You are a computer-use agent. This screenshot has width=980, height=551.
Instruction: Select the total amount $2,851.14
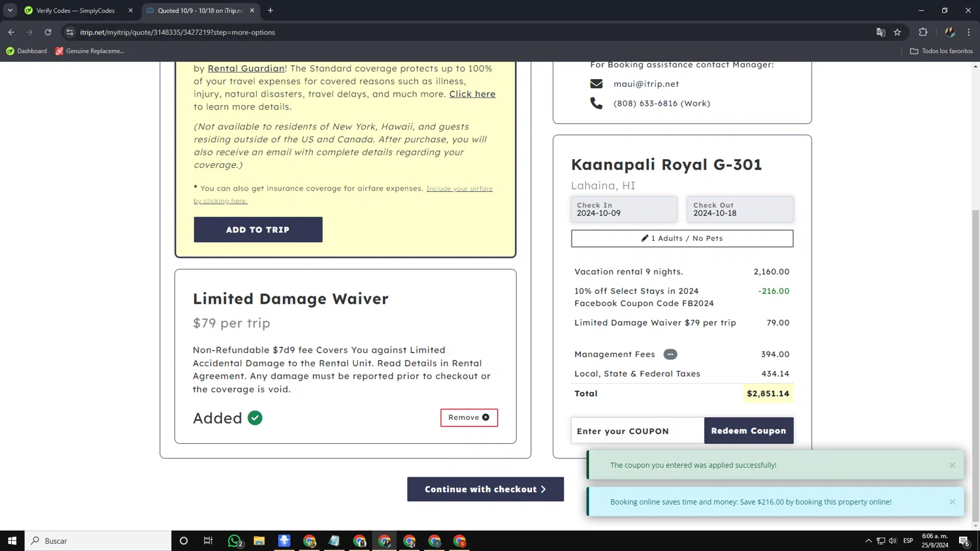768,394
